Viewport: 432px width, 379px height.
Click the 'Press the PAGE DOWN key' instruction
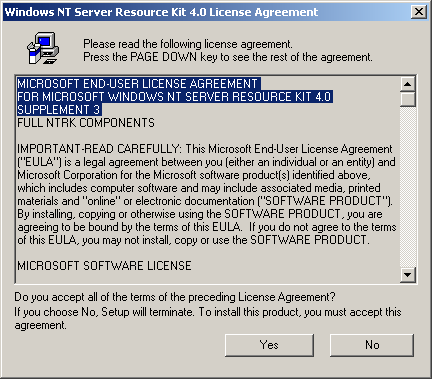[228, 57]
